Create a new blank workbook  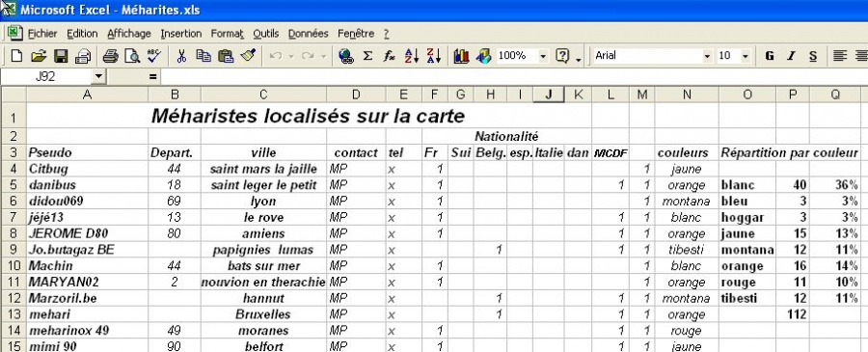point(16,56)
